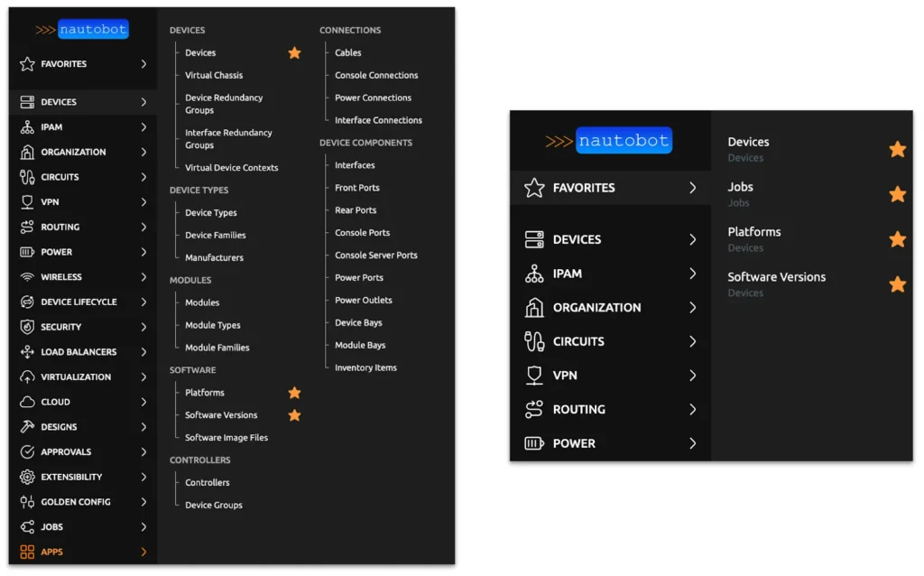924x576 pixels.
Task: Click the Approvals checkmark circle icon
Action: (27, 451)
